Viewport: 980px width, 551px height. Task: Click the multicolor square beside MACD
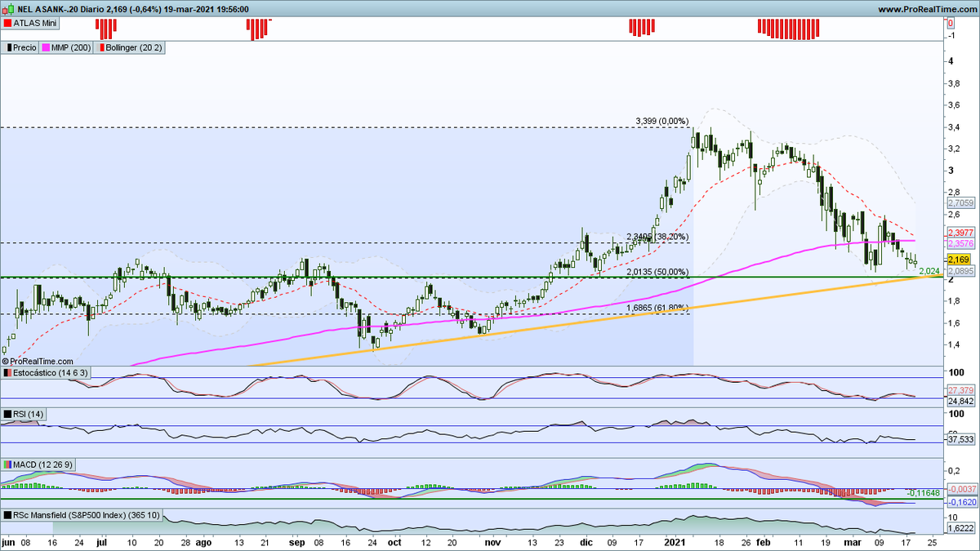7,464
